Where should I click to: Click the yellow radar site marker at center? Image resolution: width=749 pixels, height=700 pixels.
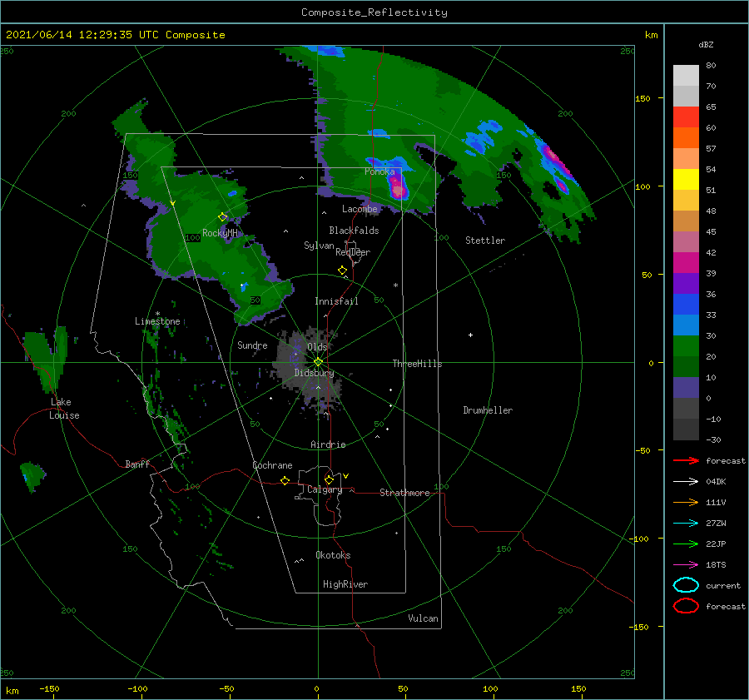[318, 362]
